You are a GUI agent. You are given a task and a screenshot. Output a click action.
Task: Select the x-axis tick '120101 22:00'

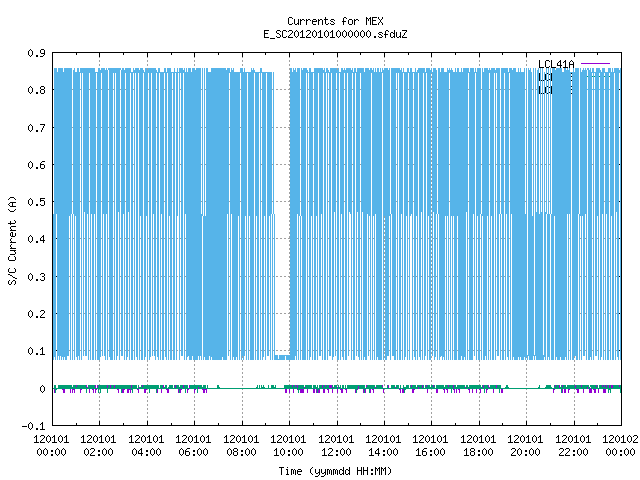pos(573,446)
